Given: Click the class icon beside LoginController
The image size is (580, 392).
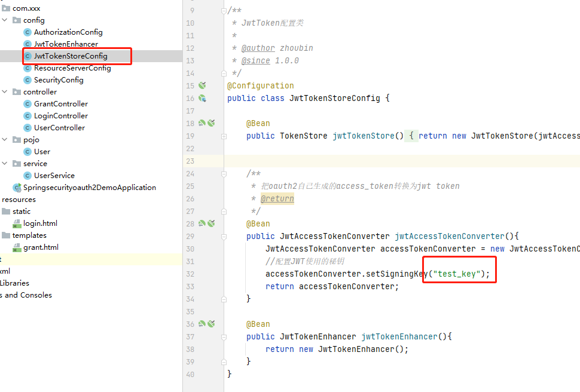Looking at the screenshot, I should pyautogui.click(x=28, y=116).
